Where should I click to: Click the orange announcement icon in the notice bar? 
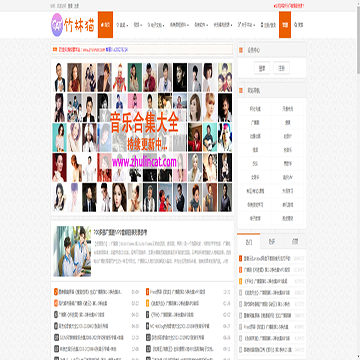pyautogui.click(x=55, y=49)
